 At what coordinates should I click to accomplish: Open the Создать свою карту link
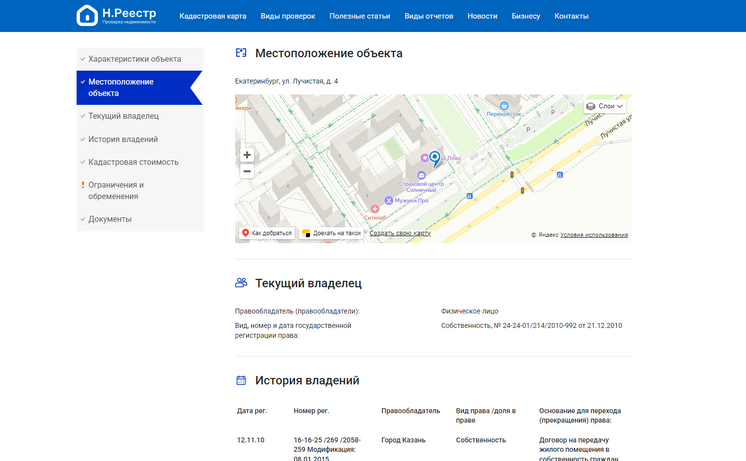click(x=400, y=233)
